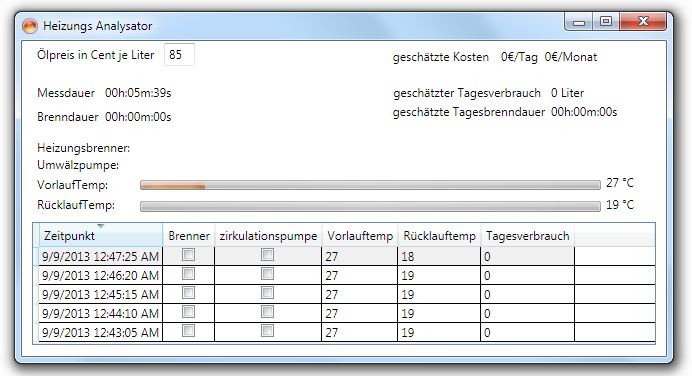The width and height of the screenshot is (692, 376).
Task: Click the zirkulationspumpe column header
Action: [268, 236]
